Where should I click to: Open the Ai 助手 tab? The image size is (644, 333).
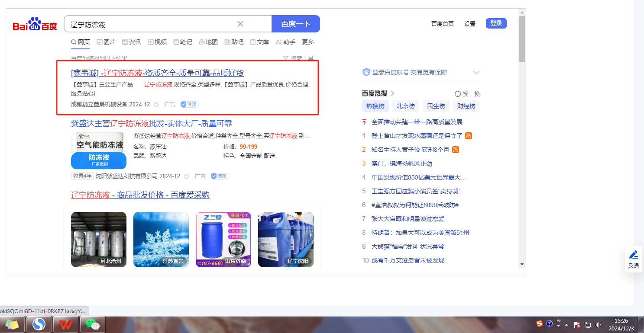[x=285, y=42]
